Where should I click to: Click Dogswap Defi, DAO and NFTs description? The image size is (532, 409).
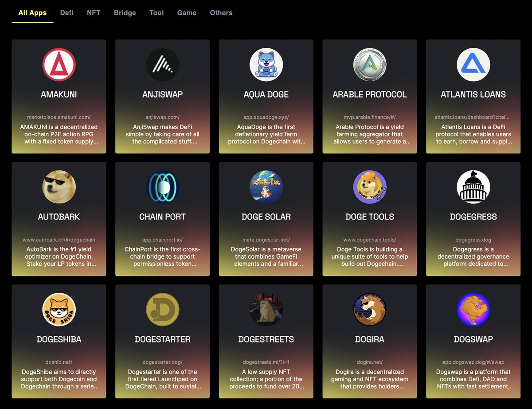click(x=473, y=379)
